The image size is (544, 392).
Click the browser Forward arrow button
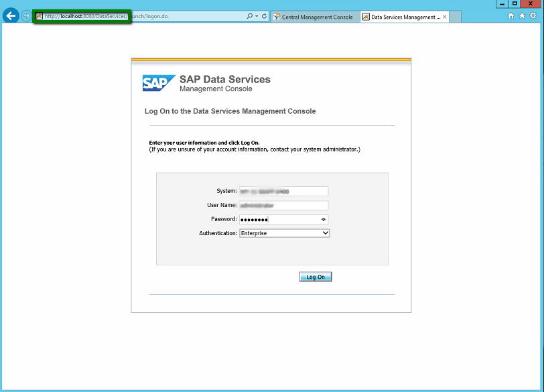[26, 16]
